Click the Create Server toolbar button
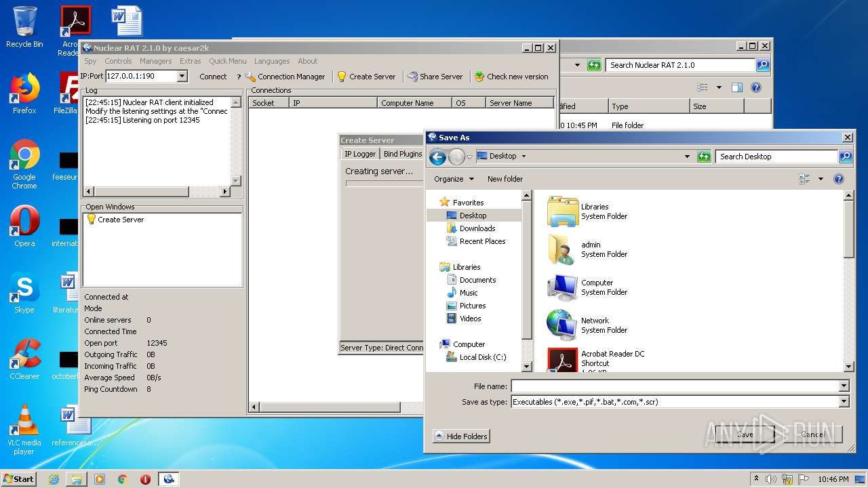This screenshot has width=868, height=488. (366, 77)
